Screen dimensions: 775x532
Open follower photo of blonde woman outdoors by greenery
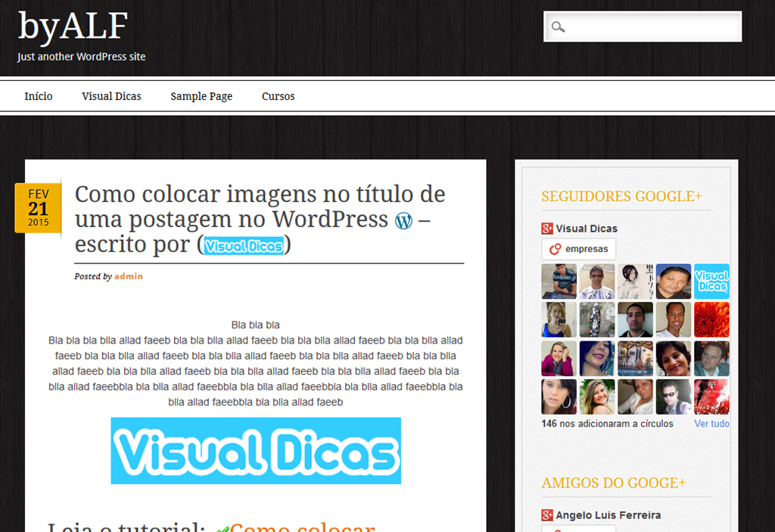coord(597,397)
